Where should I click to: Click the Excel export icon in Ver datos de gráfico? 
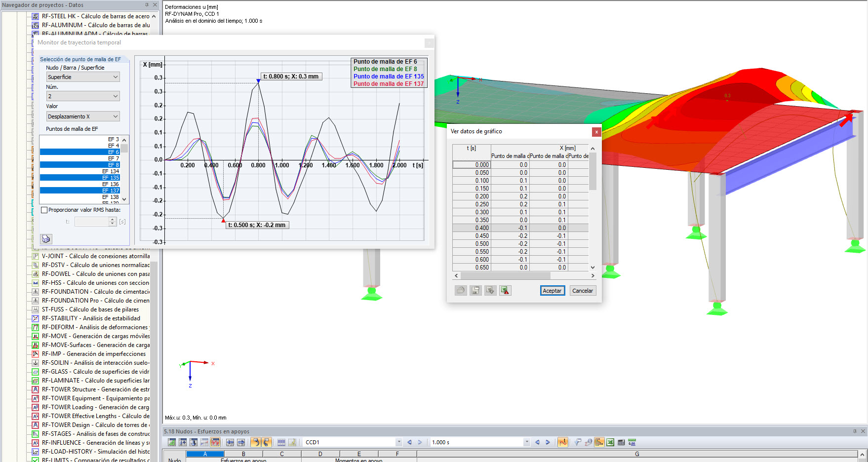pyautogui.click(x=505, y=290)
